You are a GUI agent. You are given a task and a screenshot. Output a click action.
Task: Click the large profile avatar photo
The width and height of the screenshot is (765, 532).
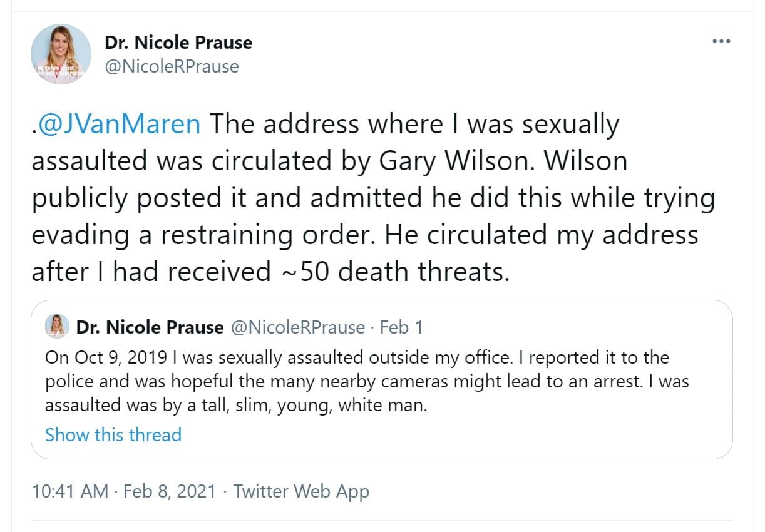61,54
